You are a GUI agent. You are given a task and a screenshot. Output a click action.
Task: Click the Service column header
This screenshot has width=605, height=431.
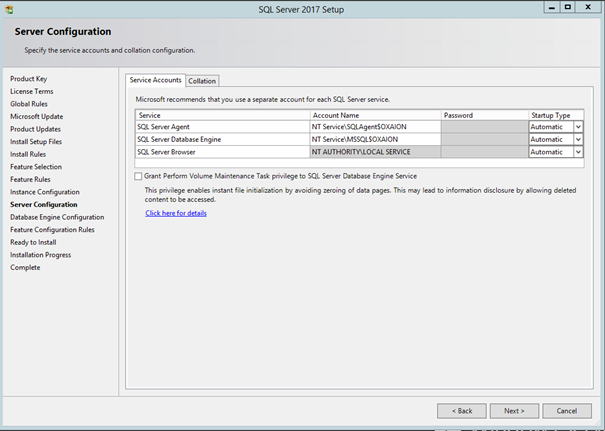[x=223, y=115]
